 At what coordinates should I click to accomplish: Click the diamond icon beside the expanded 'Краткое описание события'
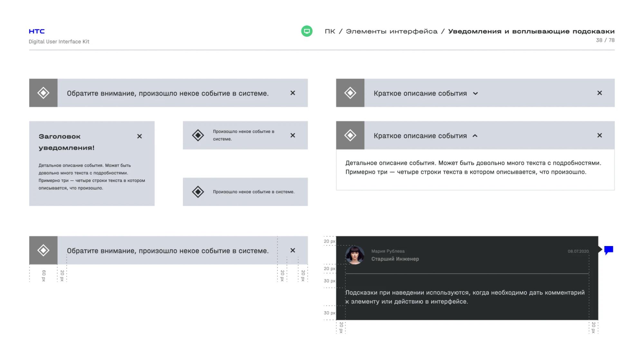tap(350, 135)
